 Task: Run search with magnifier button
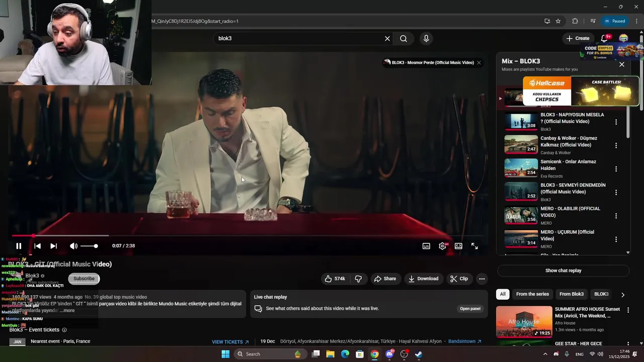coord(404,39)
